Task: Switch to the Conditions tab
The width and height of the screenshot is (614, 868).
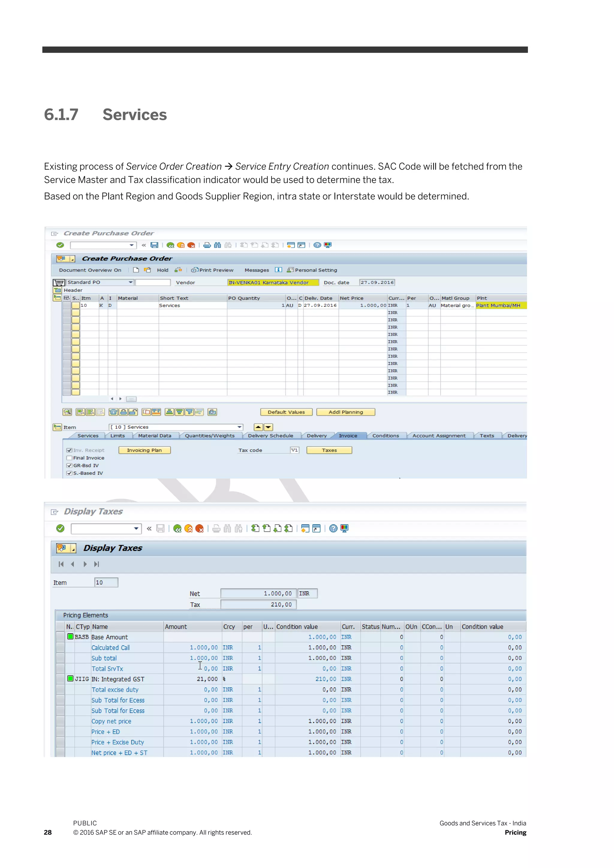Action: click(x=386, y=436)
